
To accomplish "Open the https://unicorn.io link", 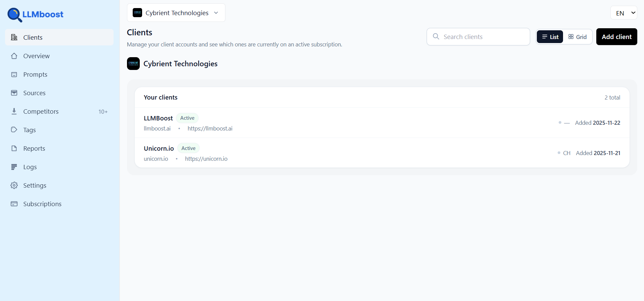I will (206, 159).
